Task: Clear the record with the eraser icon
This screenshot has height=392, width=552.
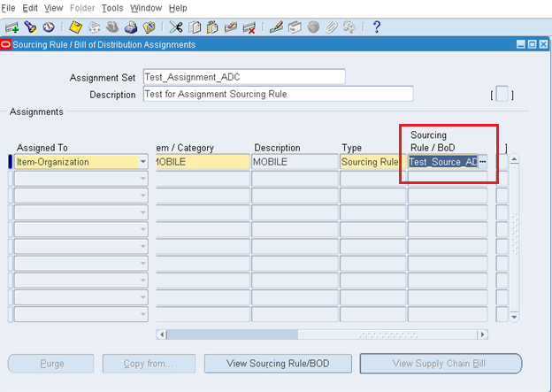Action: click(x=231, y=27)
